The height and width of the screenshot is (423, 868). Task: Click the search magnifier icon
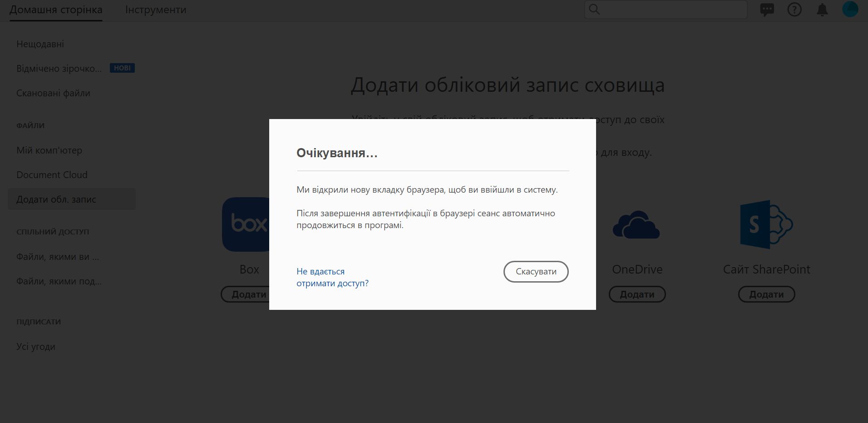[594, 10]
